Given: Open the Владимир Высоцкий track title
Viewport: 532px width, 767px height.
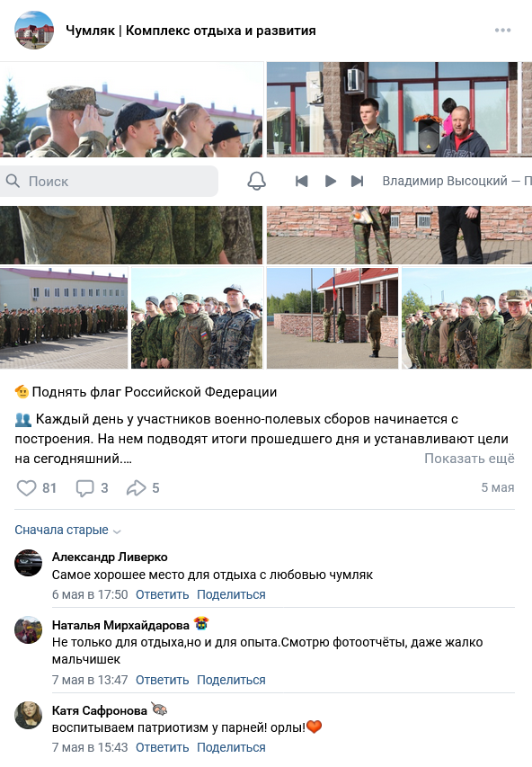Looking at the screenshot, I should coord(457,181).
